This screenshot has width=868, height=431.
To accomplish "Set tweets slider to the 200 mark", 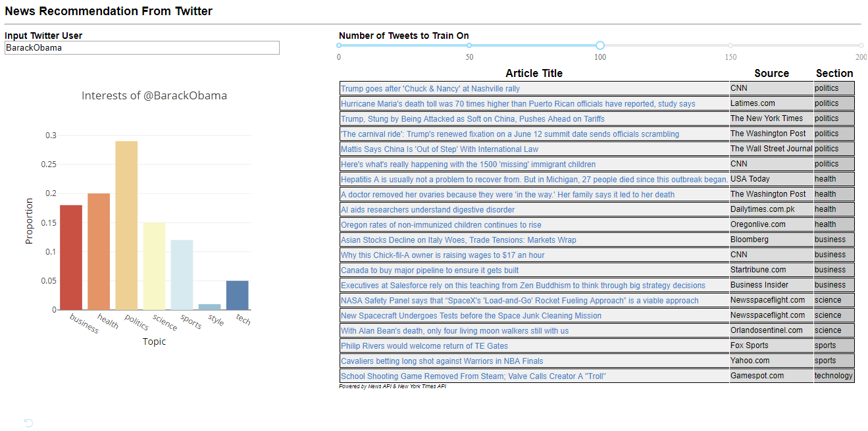I will [861, 45].
